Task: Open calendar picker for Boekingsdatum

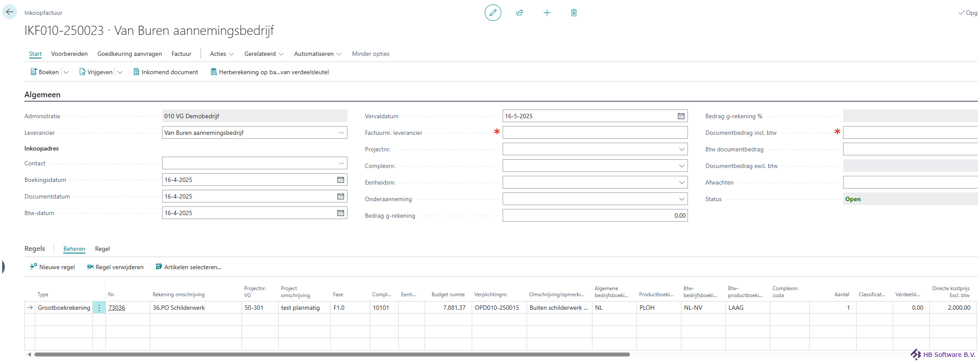Action: point(340,180)
